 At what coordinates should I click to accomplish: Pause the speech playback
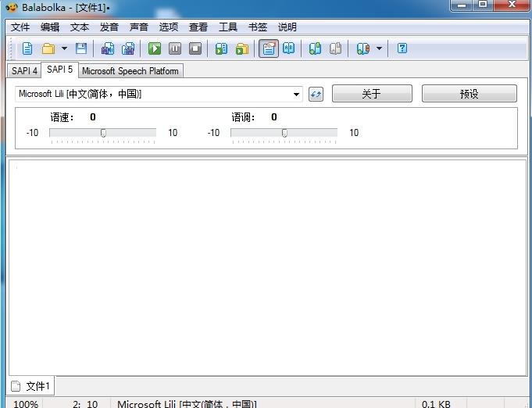[175, 48]
